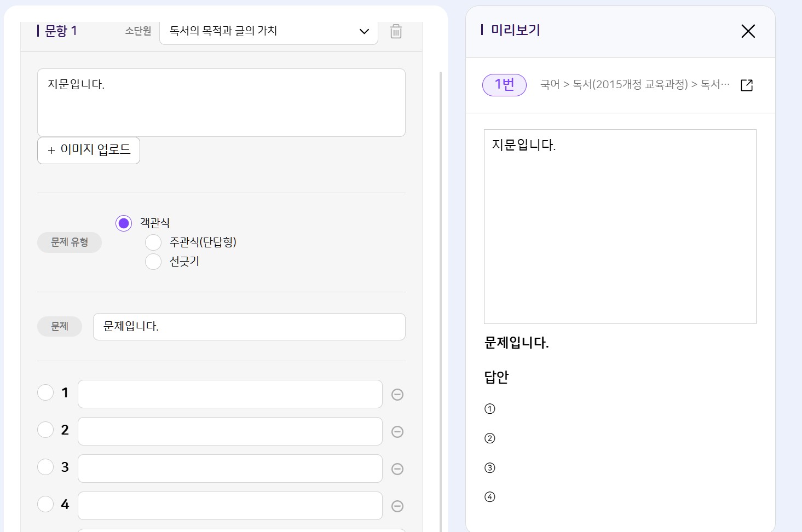Click preview answer option ④
Screen dimensions: 802x532
pos(490,497)
